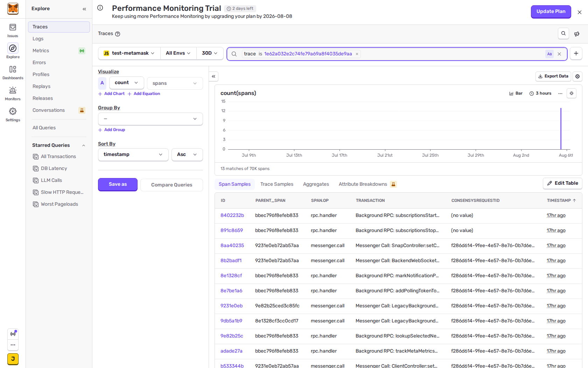
Task: Open Profiles in the Explore menu
Action: pyautogui.click(x=59, y=75)
